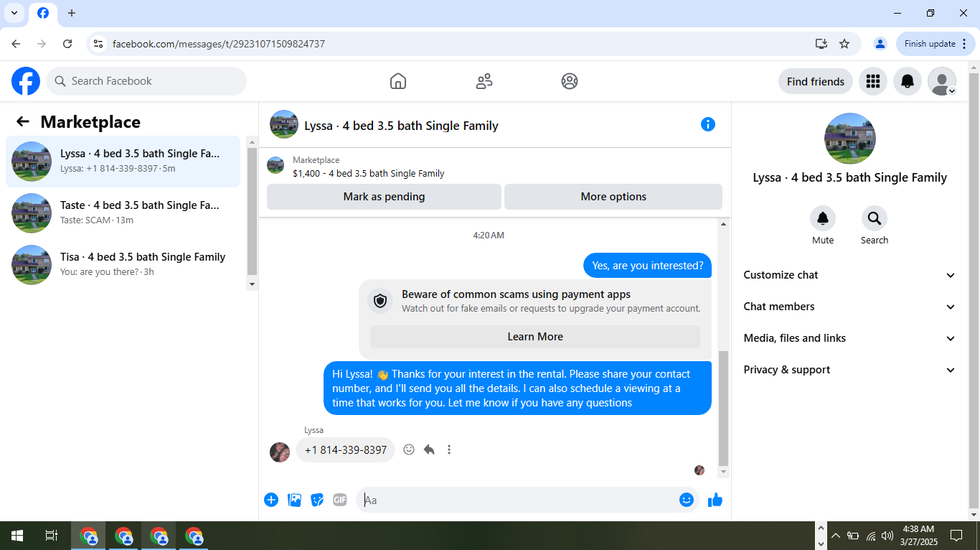Reply to Lyssa's phone number message

click(429, 449)
